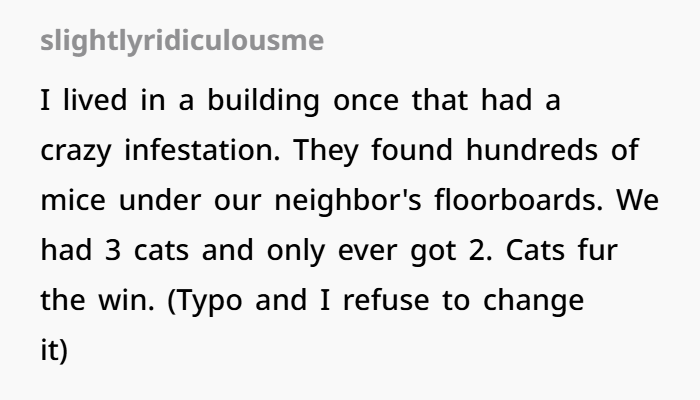Click the word "hundreds" in the second line
700x400 pixels.
point(532,150)
